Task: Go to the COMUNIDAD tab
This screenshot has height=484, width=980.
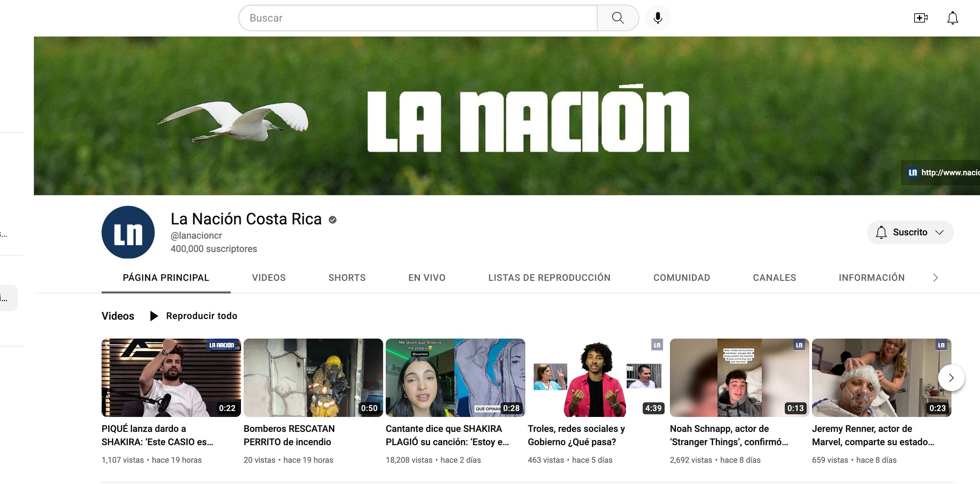Action: pos(681,278)
